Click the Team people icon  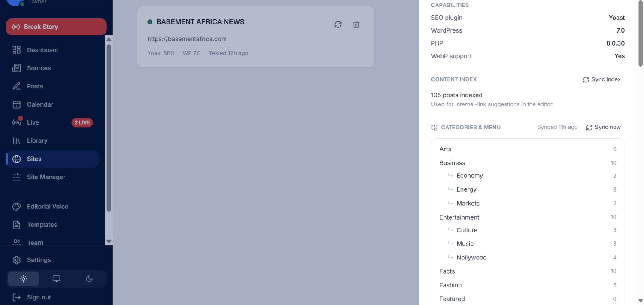17,243
